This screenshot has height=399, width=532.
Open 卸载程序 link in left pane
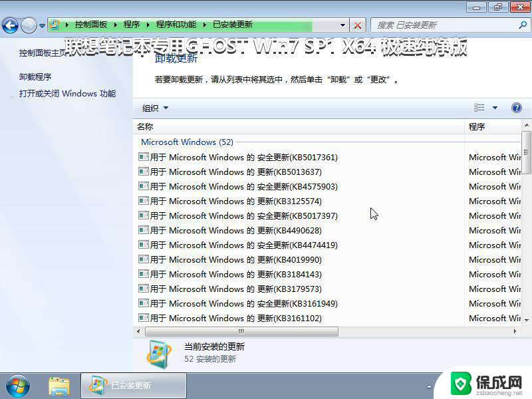(35, 77)
